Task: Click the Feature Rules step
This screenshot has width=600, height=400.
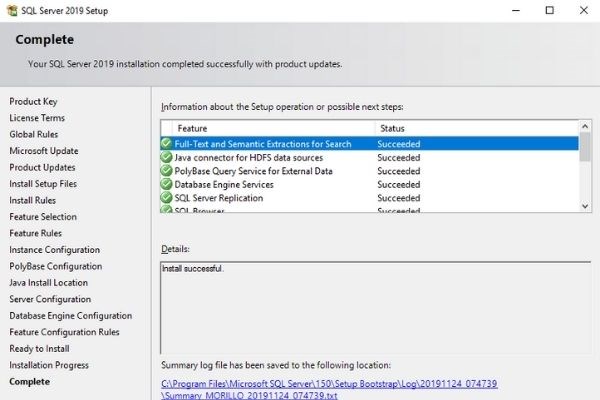Action: [x=36, y=233]
